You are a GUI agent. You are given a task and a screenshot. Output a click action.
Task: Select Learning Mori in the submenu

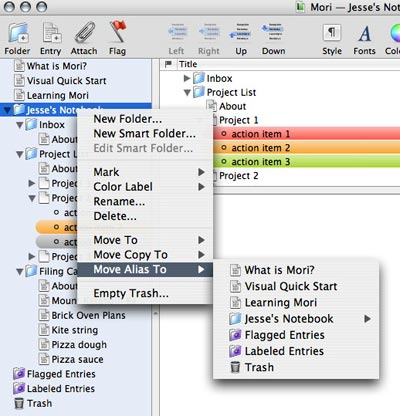[296, 302]
